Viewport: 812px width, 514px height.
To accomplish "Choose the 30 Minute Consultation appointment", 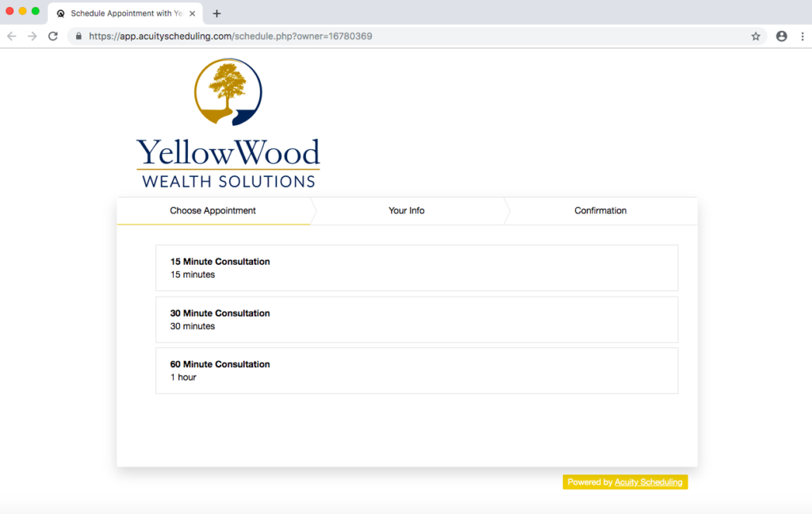I will click(x=416, y=320).
